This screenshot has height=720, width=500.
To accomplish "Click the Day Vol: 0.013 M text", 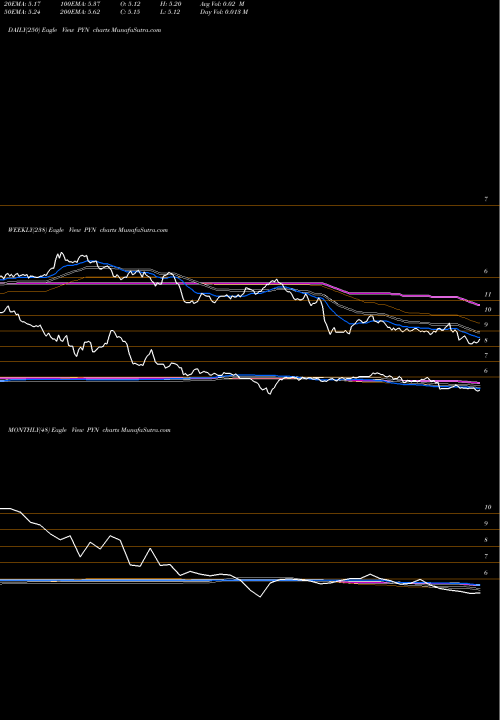I will pyautogui.click(x=224, y=12).
